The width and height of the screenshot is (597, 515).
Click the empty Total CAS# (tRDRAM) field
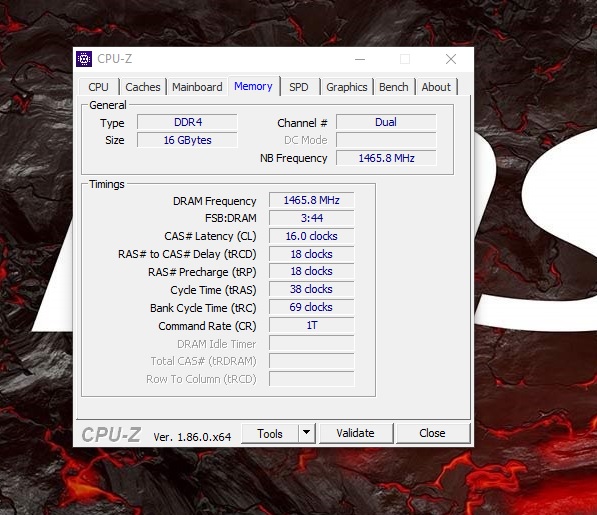(311, 361)
